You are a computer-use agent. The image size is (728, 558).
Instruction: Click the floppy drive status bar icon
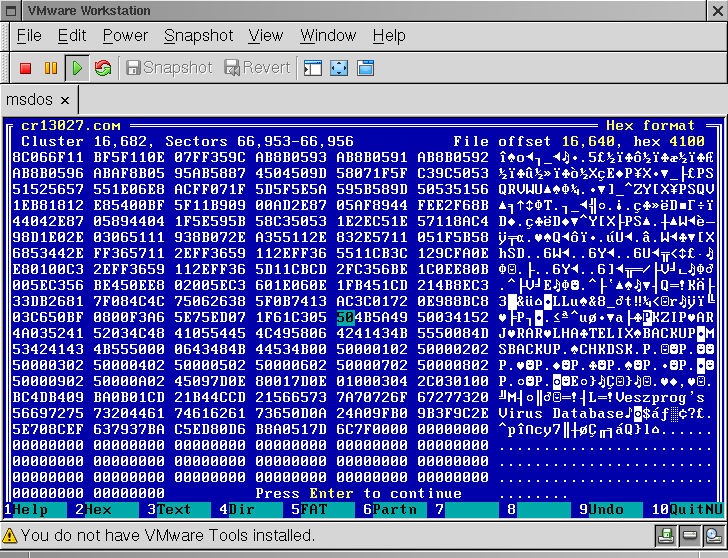[x=666, y=536]
